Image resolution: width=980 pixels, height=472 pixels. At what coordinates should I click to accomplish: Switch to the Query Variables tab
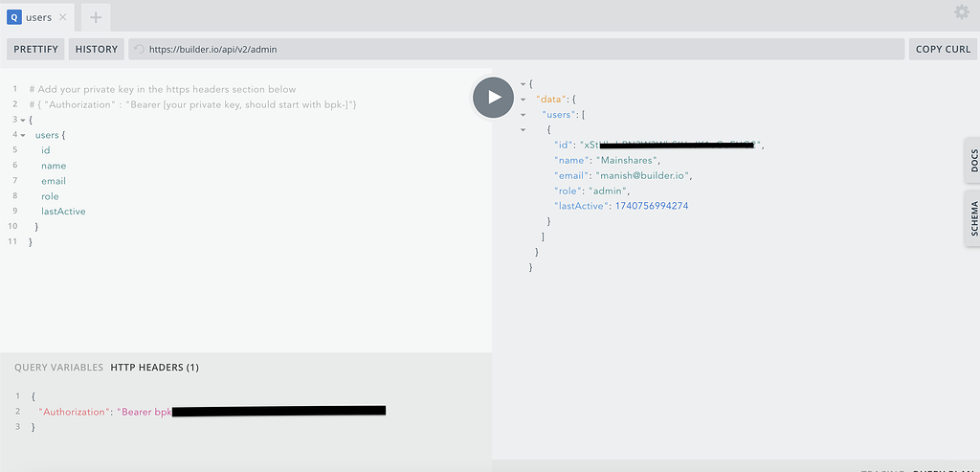point(58,368)
